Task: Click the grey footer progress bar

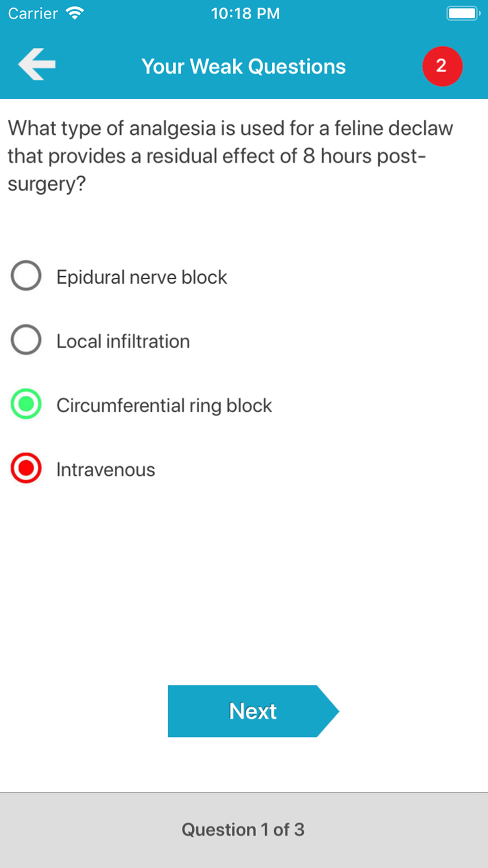Action: pos(244,830)
